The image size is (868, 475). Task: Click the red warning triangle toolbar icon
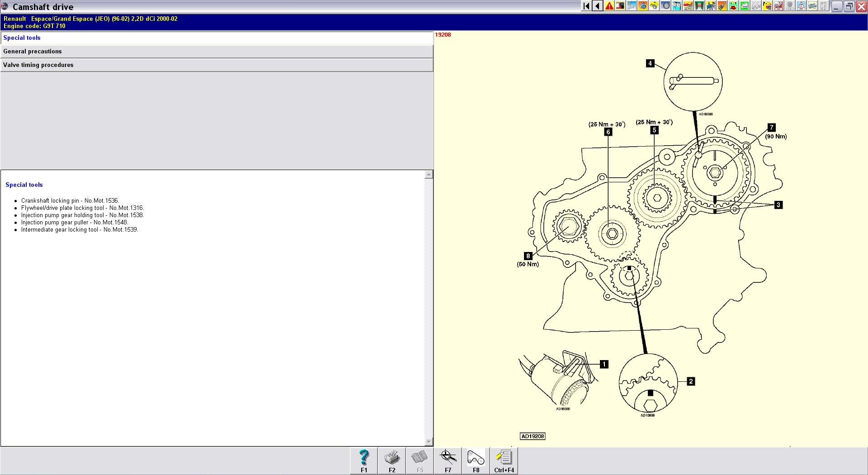(609, 6)
